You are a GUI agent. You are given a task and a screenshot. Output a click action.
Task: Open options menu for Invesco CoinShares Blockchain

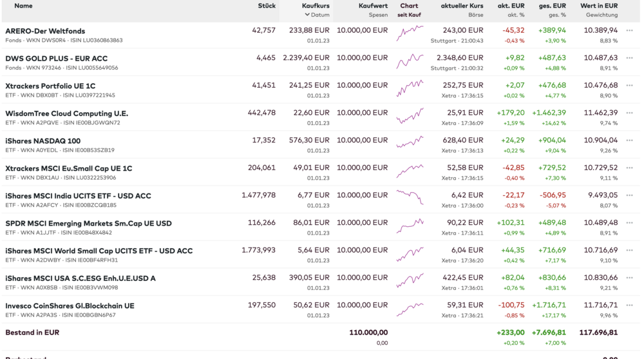pos(629,306)
